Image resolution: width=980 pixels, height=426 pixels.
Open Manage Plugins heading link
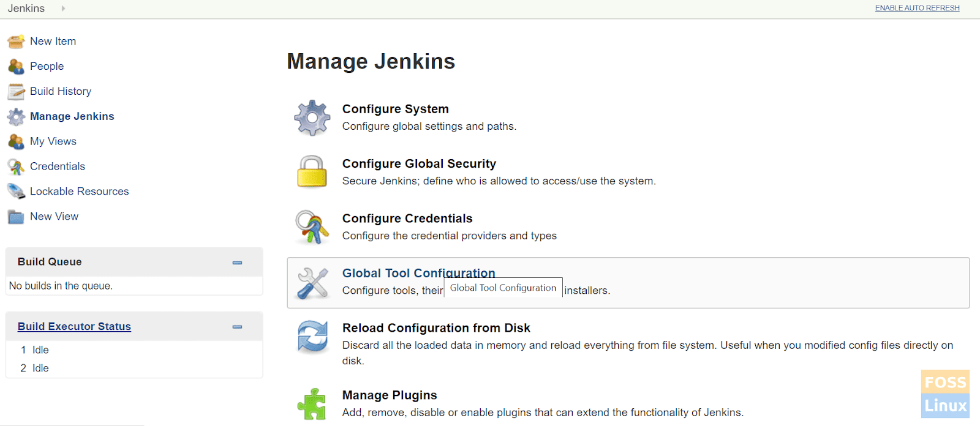pos(390,395)
